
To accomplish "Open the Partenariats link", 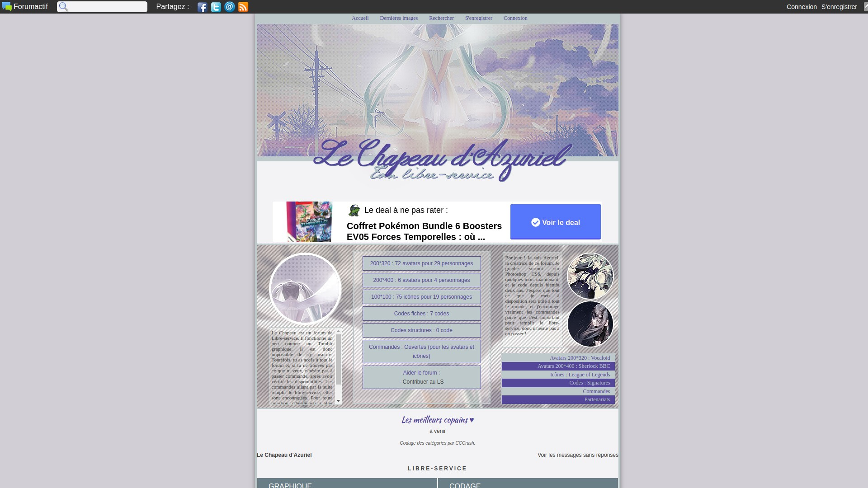I will (597, 399).
